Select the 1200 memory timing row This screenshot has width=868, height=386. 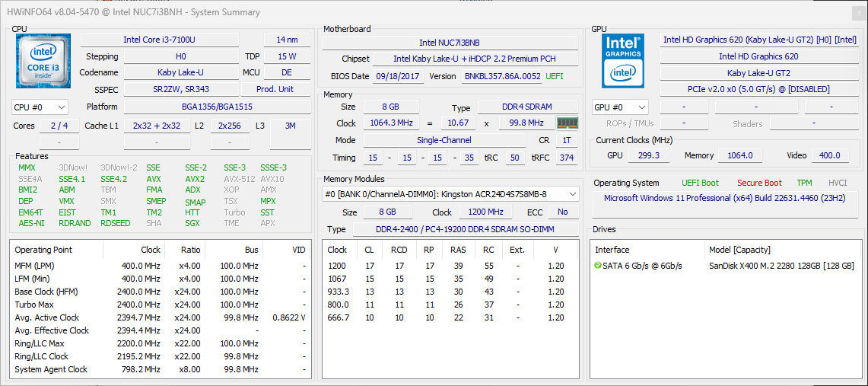450,266
